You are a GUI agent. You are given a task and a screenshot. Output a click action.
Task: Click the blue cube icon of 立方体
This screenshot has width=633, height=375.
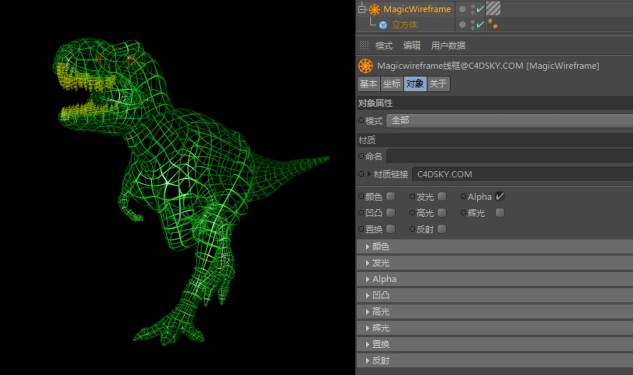click(383, 25)
